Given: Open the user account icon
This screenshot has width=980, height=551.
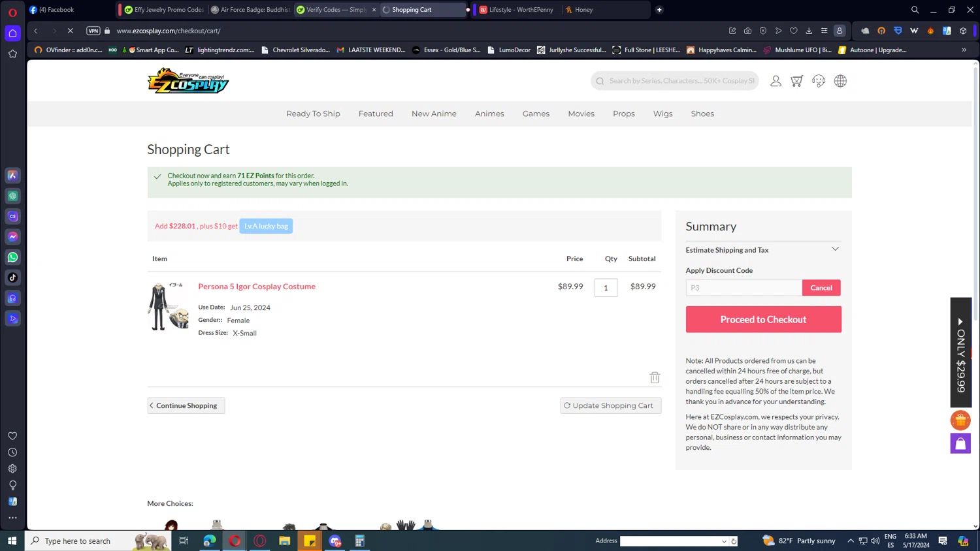Looking at the screenshot, I should coord(776,81).
